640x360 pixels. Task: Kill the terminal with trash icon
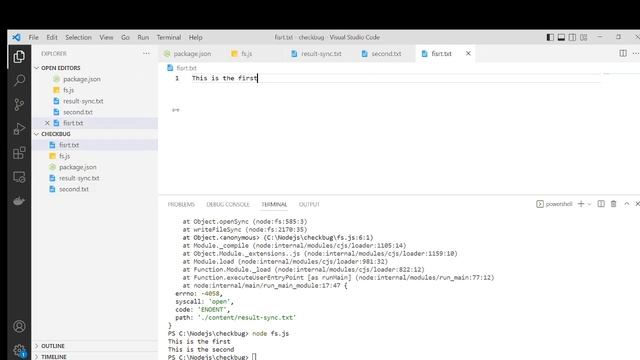coord(613,204)
